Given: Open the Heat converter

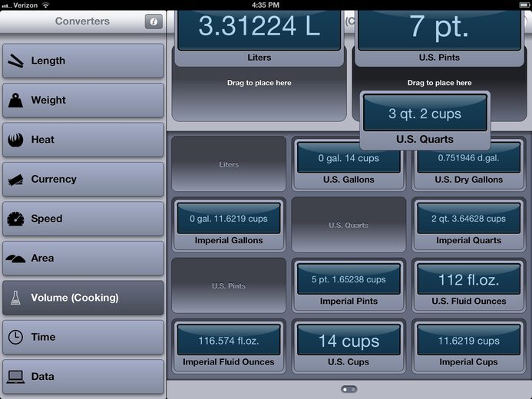Looking at the screenshot, I should (x=83, y=140).
